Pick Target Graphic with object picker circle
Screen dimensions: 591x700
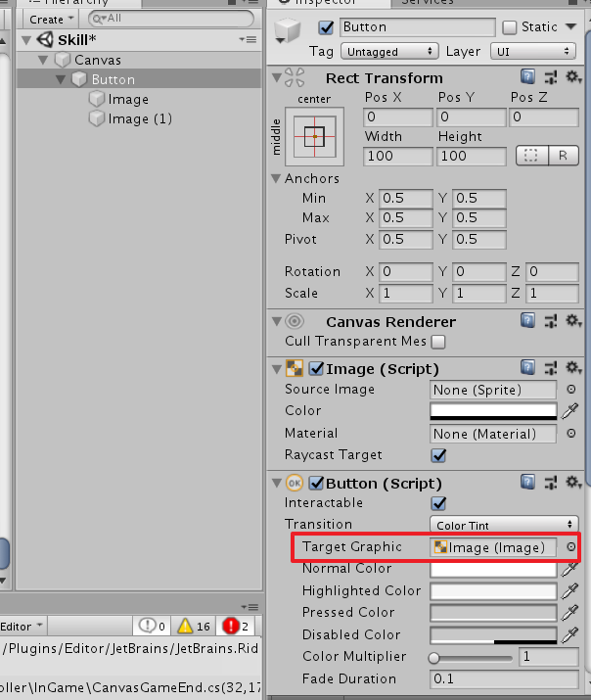click(x=570, y=547)
